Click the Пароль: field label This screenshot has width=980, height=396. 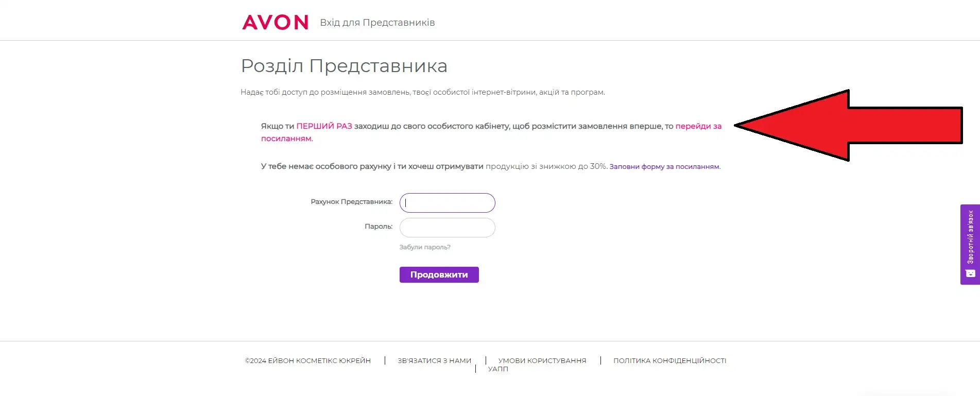(x=378, y=227)
